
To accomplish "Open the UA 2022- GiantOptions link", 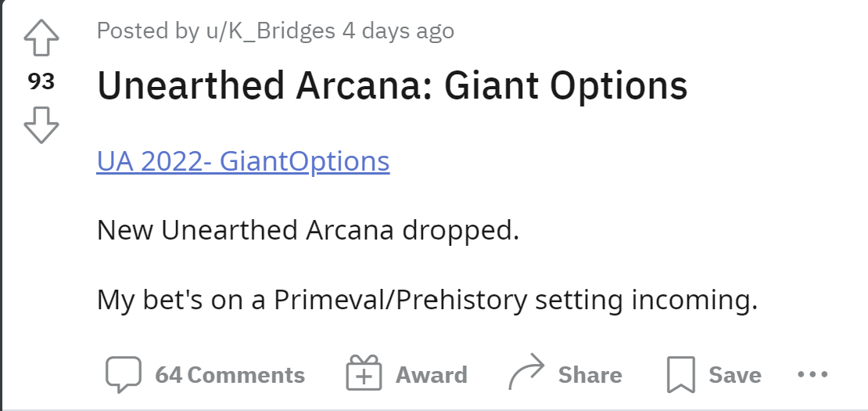I will tap(243, 161).
